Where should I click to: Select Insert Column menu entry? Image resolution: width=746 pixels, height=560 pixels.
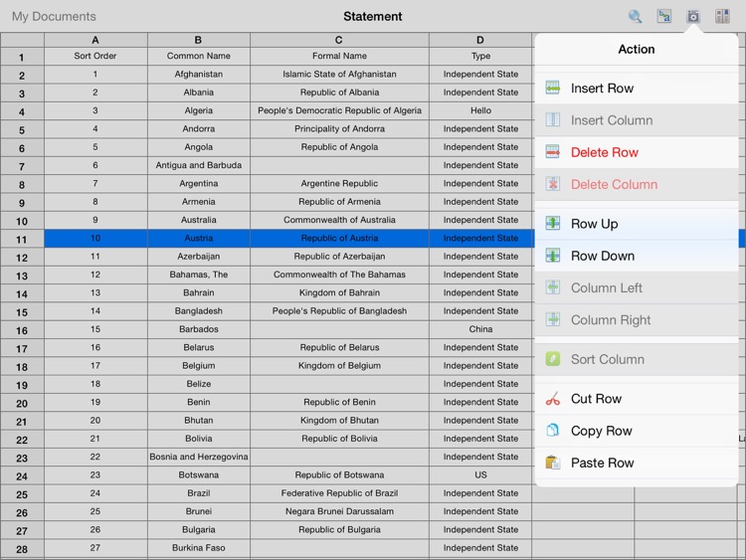pyautogui.click(x=637, y=120)
